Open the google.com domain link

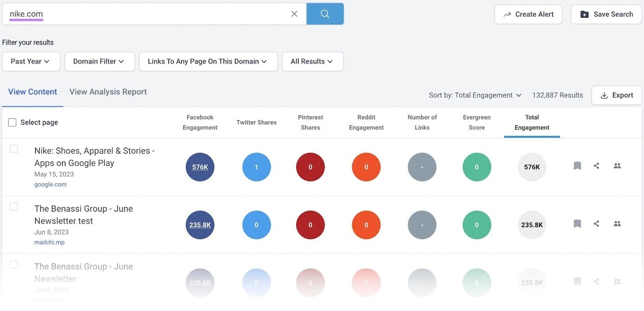point(50,184)
